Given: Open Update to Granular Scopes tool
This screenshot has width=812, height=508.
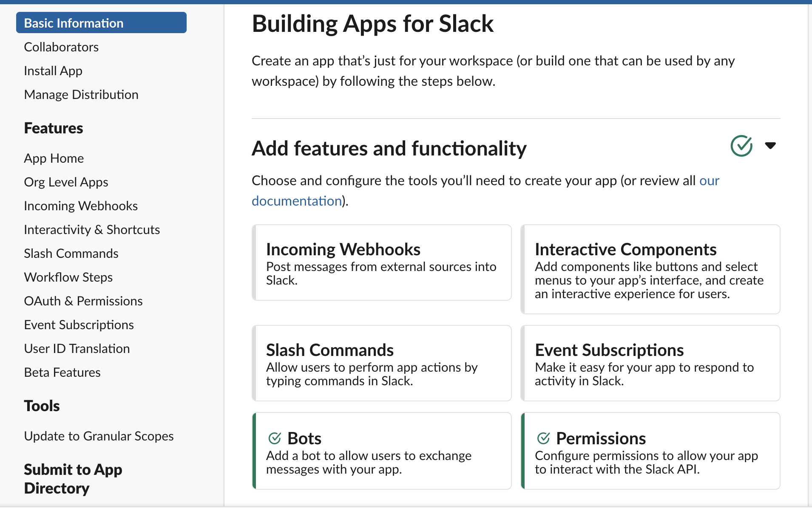Looking at the screenshot, I should (x=99, y=436).
